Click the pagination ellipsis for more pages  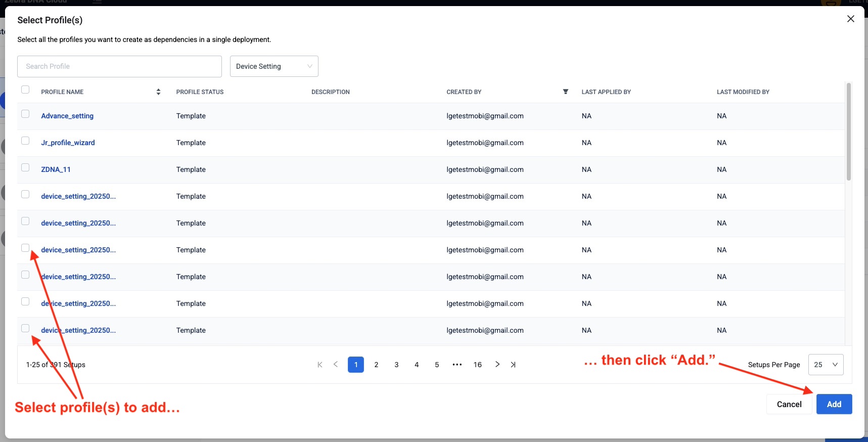(457, 365)
